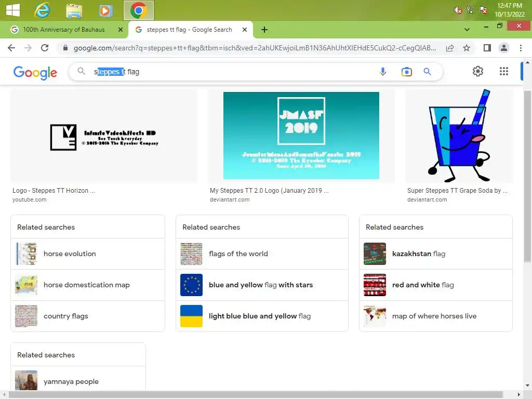
Task: Visit the youtube.com source link
Action: [x=30, y=200]
